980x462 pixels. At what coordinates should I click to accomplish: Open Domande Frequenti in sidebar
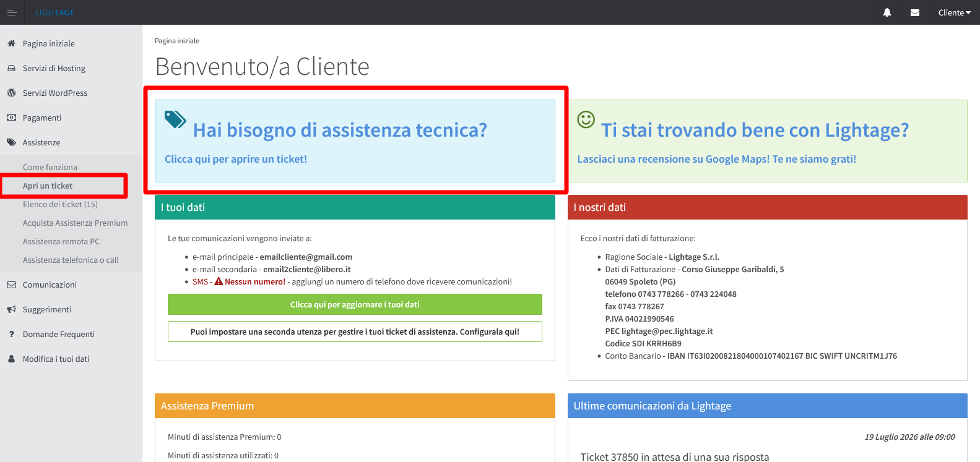59,334
